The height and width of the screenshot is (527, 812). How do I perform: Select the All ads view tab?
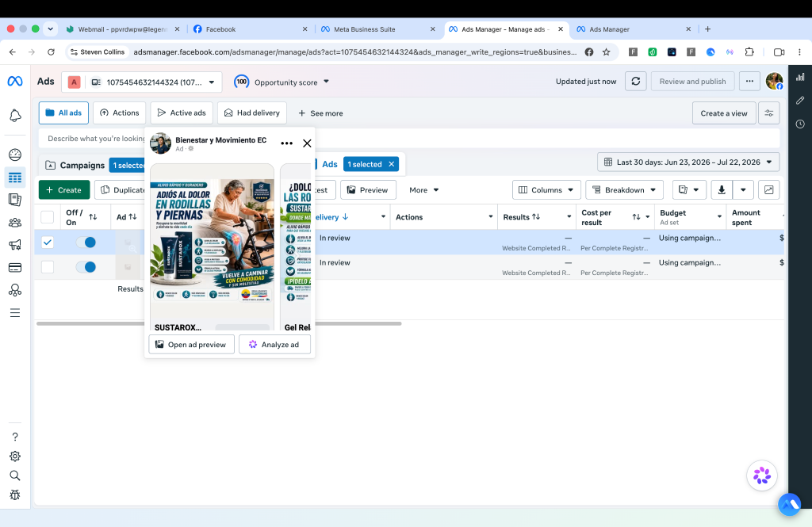[63, 113]
